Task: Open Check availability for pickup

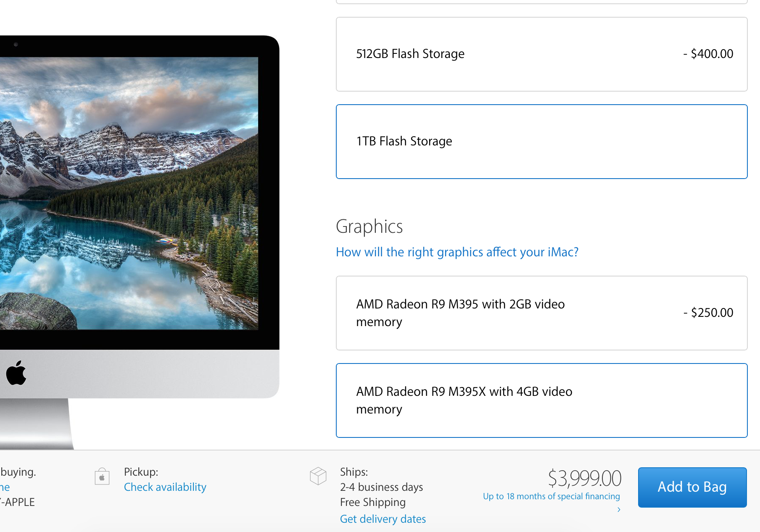Action: (165, 487)
